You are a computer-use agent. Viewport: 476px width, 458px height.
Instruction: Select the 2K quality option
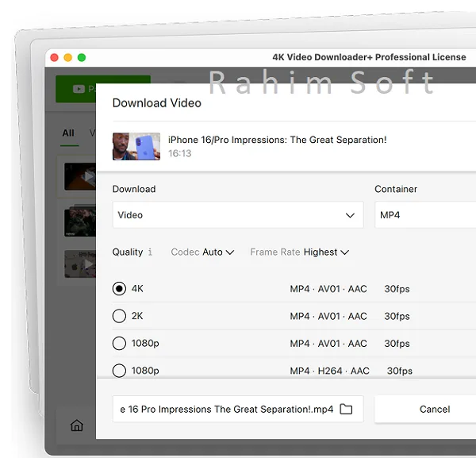click(119, 316)
